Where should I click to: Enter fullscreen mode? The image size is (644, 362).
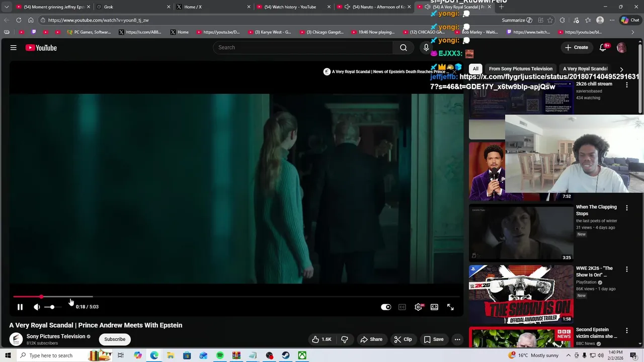450,307
